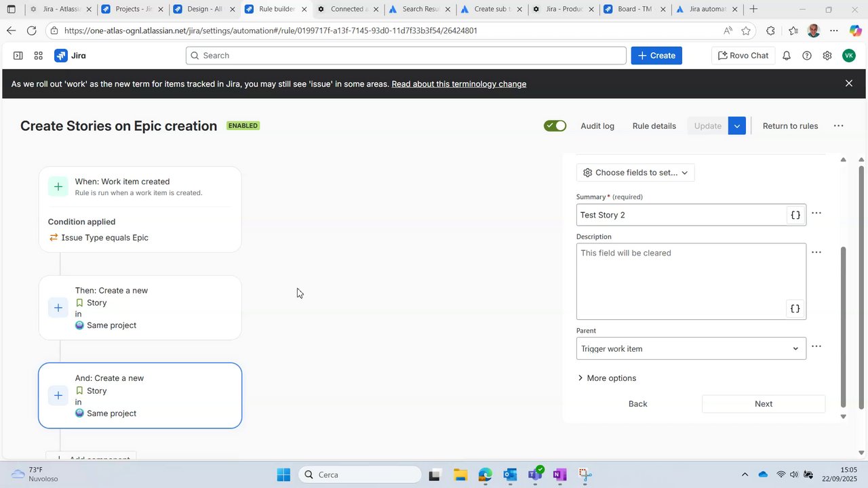
Task: Open the Parent Trigger work item dropdown
Action: [x=691, y=348]
